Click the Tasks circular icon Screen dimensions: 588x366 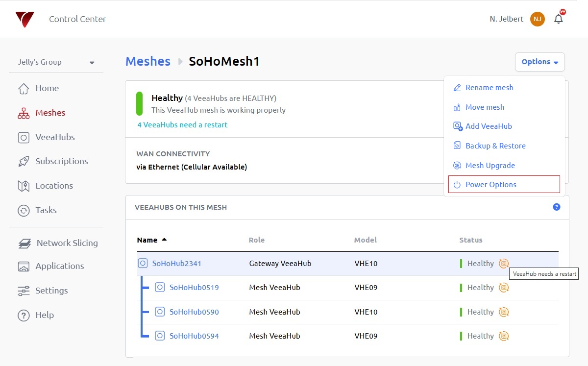click(24, 211)
